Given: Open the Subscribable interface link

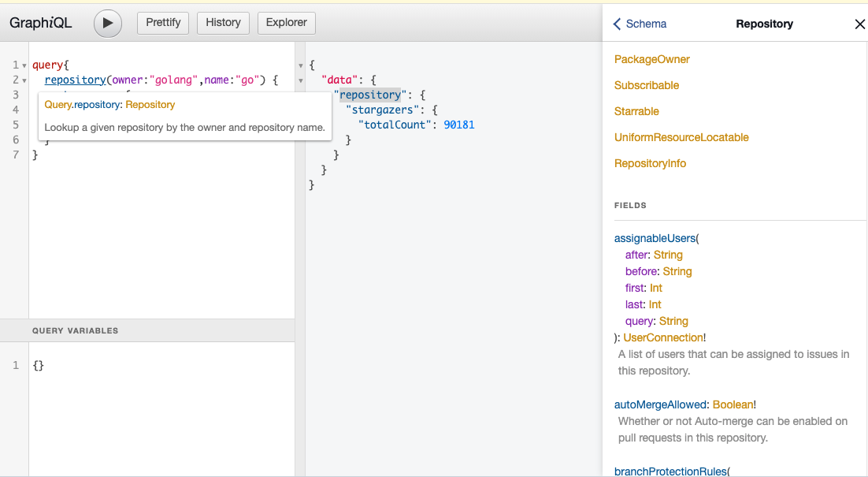Looking at the screenshot, I should pyautogui.click(x=646, y=85).
